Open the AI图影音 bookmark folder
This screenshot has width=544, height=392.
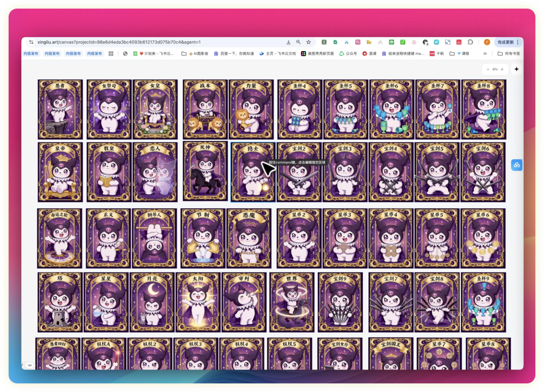pyautogui.click(x=195, y=54)
